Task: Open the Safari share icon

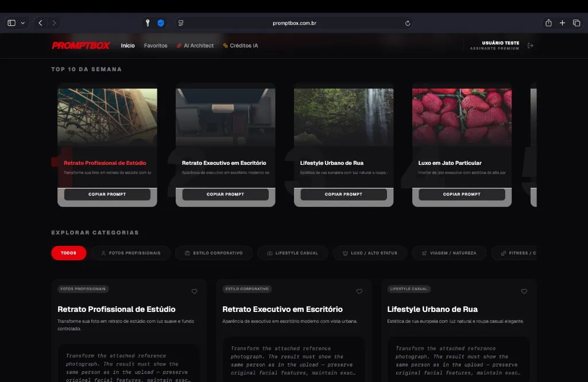Action: point(548,23)
